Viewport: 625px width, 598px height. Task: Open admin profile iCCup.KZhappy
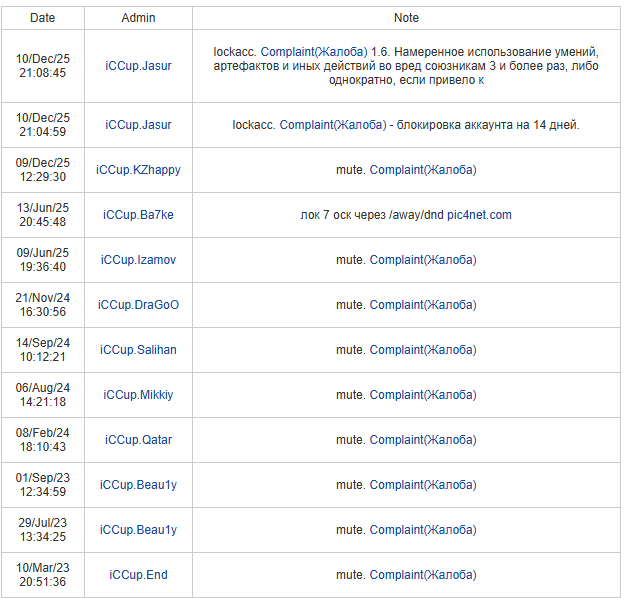point(138,170)
